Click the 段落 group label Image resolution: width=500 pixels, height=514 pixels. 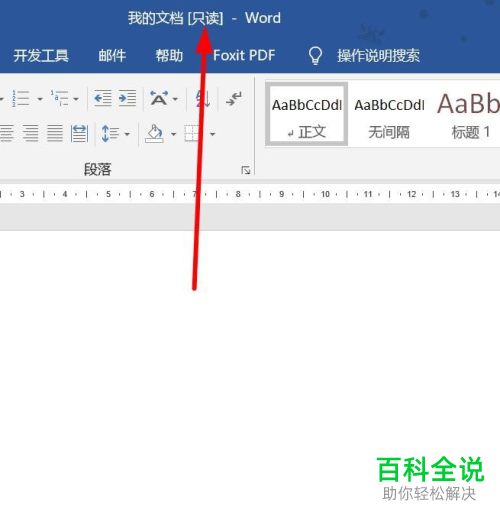97,169
